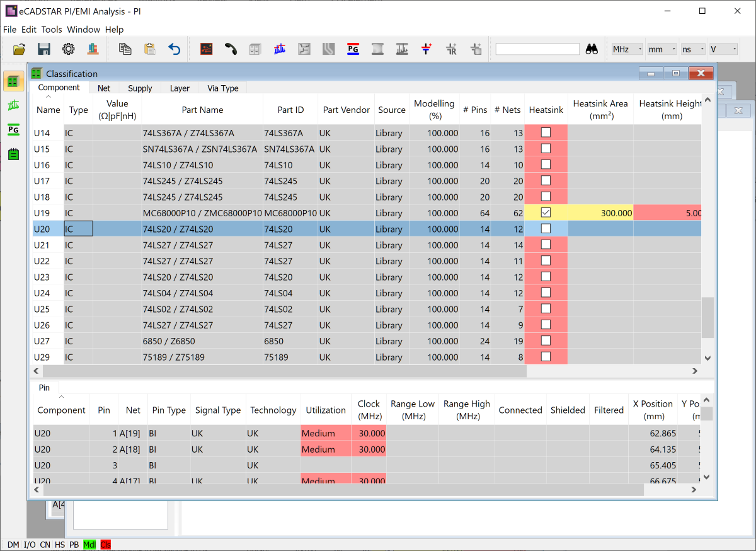Sort by the # Pins column header

474,110
